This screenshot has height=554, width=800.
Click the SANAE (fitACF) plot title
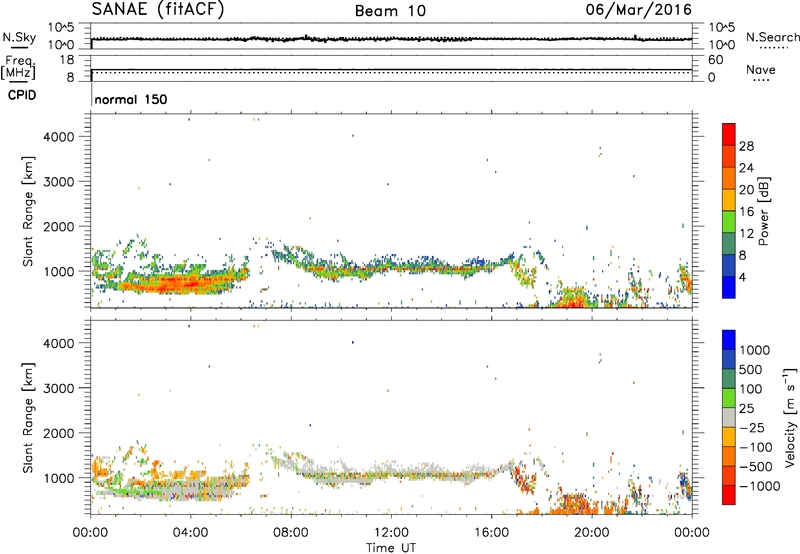(x=158, y=9)
